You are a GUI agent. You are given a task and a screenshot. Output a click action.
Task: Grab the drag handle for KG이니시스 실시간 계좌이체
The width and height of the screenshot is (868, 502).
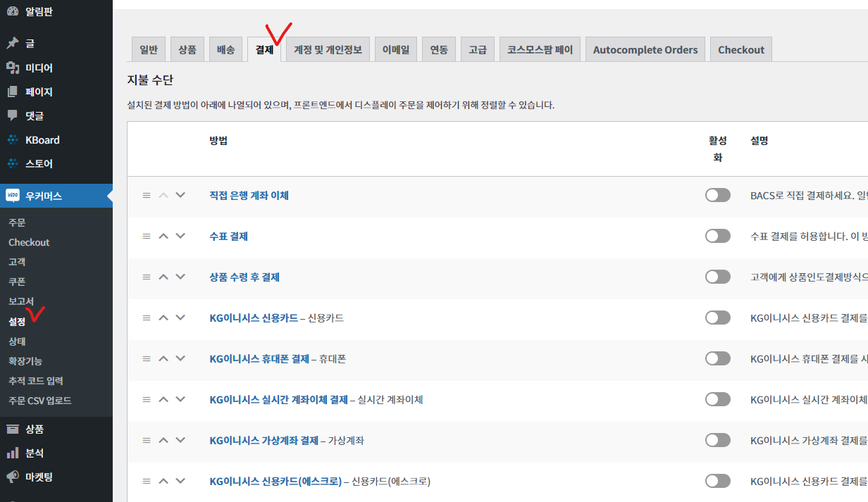pos(147,399)
